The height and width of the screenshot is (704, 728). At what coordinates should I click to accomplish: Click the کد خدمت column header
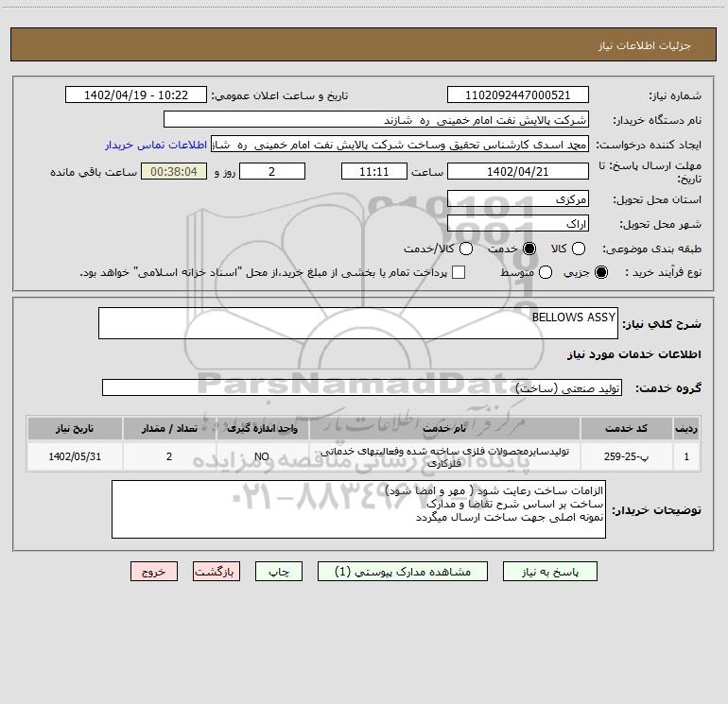pos(626,428)
